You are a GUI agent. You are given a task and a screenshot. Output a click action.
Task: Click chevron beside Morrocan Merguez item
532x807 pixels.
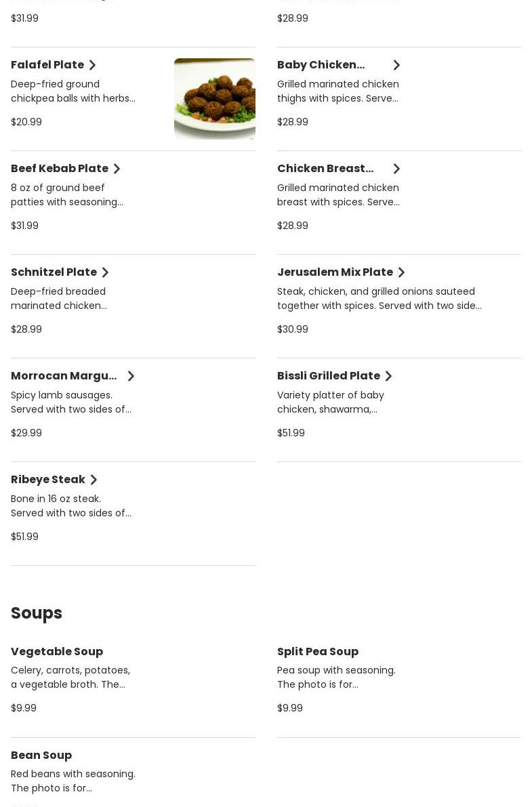(131, 376)
